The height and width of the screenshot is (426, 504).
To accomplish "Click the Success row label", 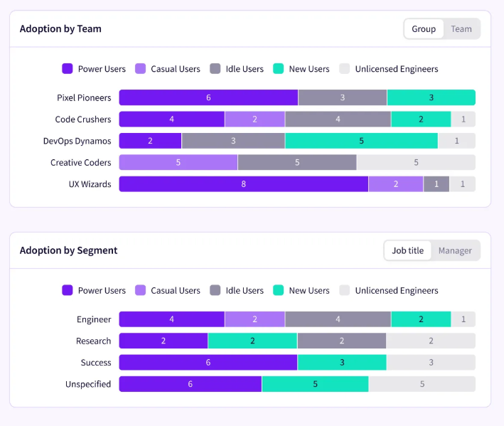I will pos(96,362).
